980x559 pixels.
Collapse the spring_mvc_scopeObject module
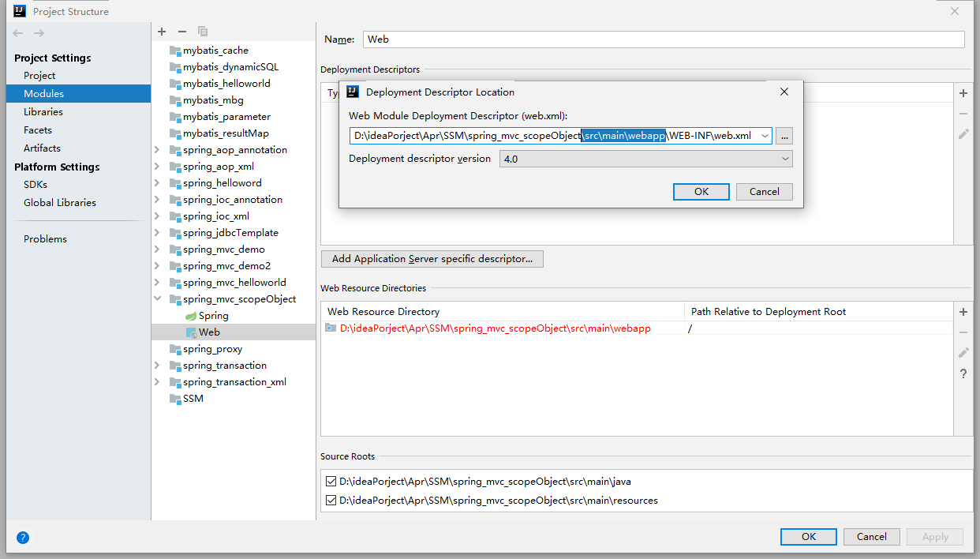click(157, 299)
